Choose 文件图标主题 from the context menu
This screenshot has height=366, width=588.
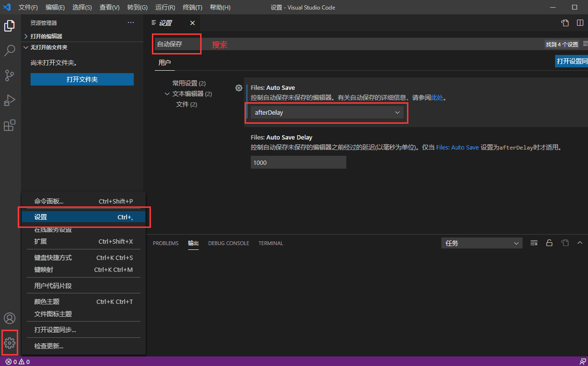84,314
